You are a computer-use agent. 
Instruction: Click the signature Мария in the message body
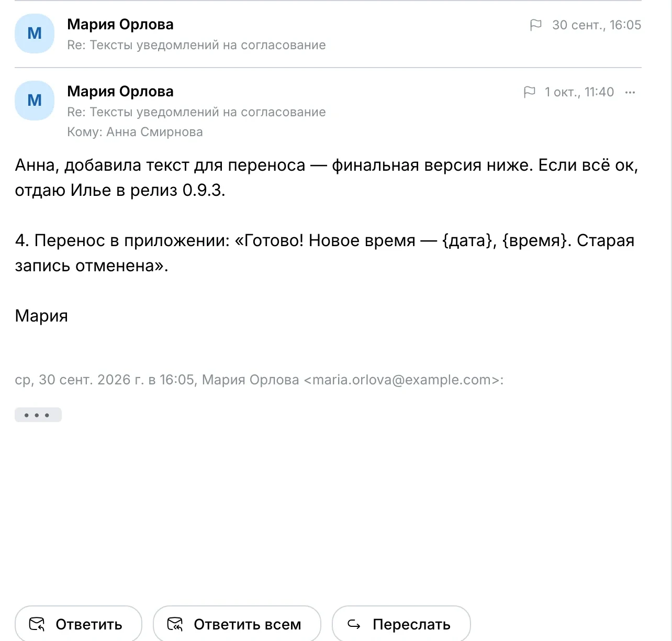point(41,316)
